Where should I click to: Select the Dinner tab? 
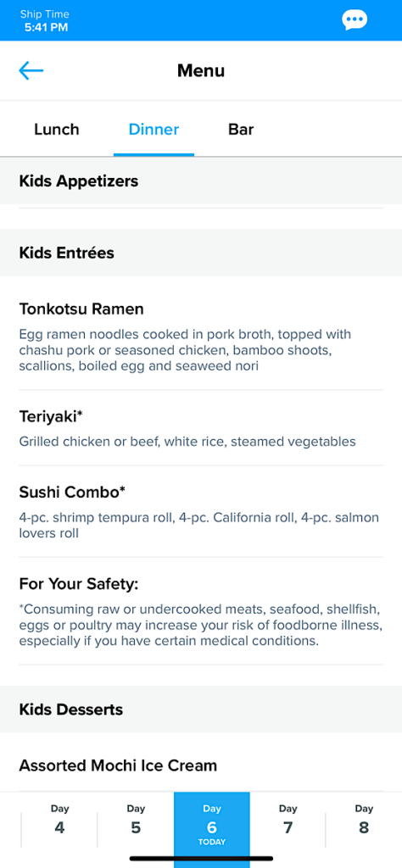coord(154,130)
